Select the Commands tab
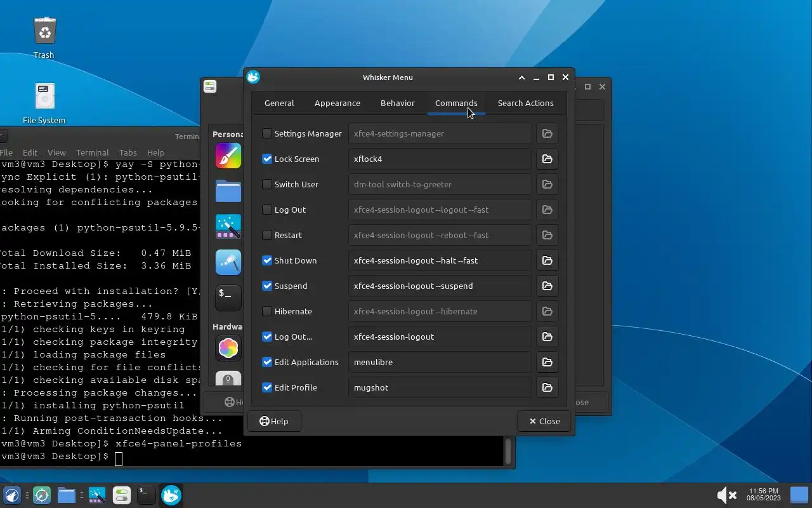Viewport: 812px width, 508px height. point(456,103)
